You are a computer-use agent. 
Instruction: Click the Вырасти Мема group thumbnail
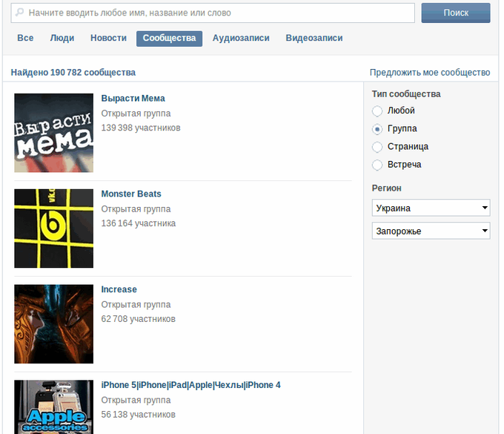tap(53, 133)
